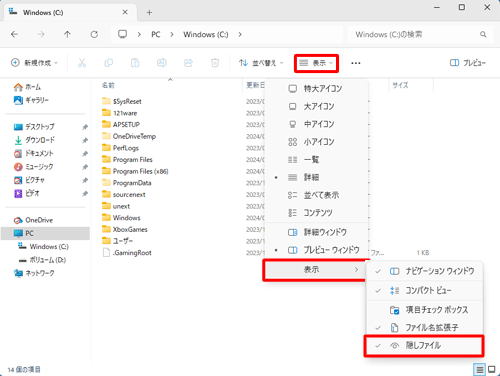Open a new tab with plus button
Image resolution: width=500 pixels, height=376 pixels.
pos(149,13)
